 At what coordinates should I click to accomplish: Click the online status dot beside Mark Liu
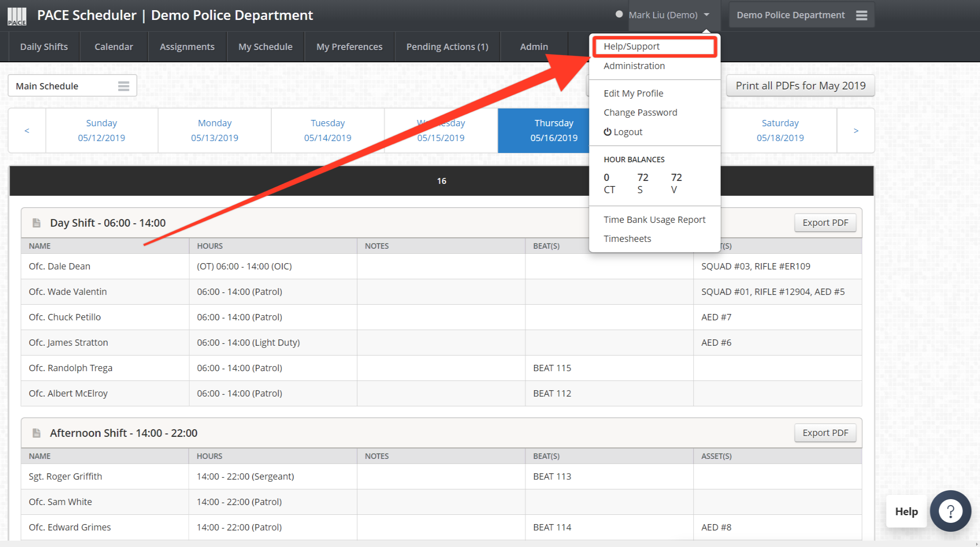click(619, 14)
